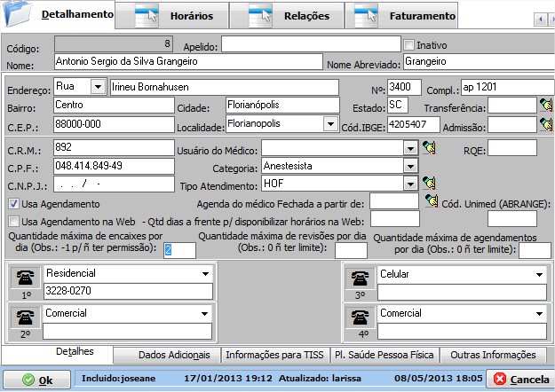Open the lookup icon beside Transferência field
Screen dimensions: 555x392
(x=545, y=106)
